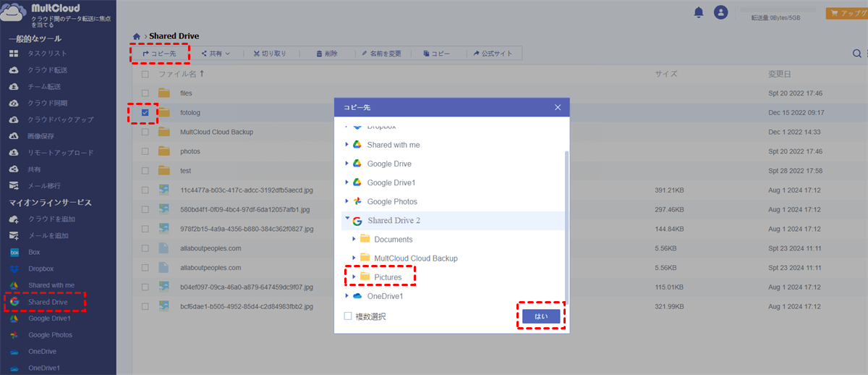The width and height of the screenshot is (868, 375).
Task: Click the 公式サイト toolbar button
Action: tap(493, 54)
